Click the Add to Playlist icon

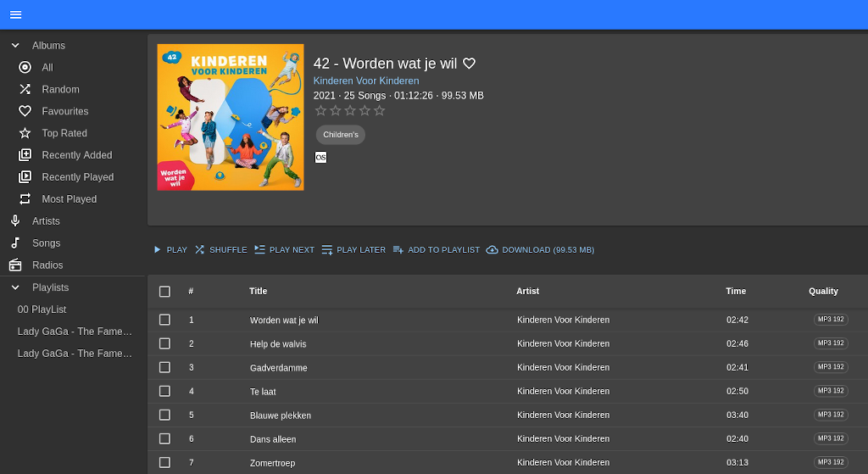[x=398, y=250]
